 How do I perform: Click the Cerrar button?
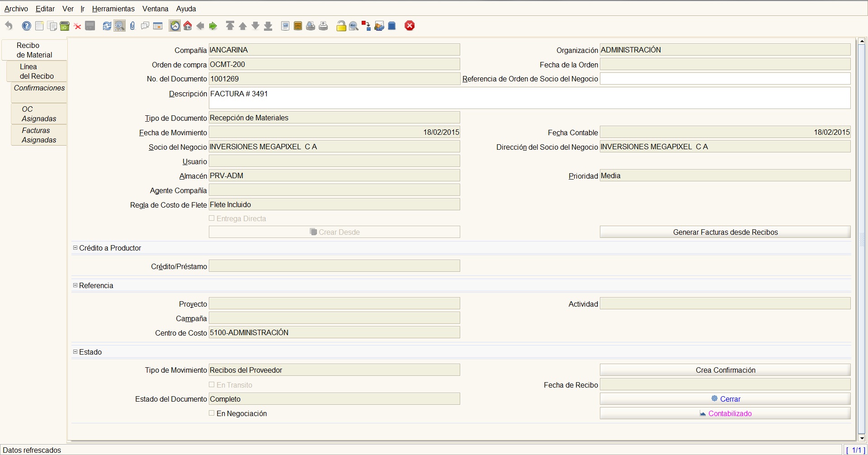(x=725, y=399)
